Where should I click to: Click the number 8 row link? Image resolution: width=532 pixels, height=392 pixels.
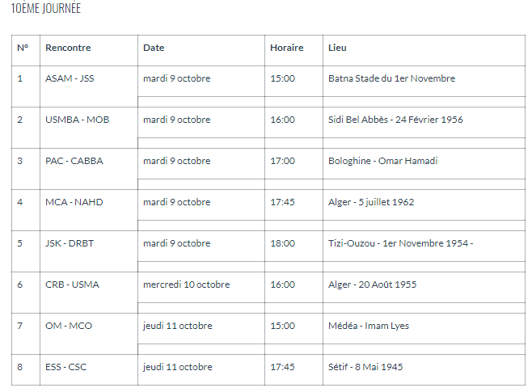click(20, 367)
